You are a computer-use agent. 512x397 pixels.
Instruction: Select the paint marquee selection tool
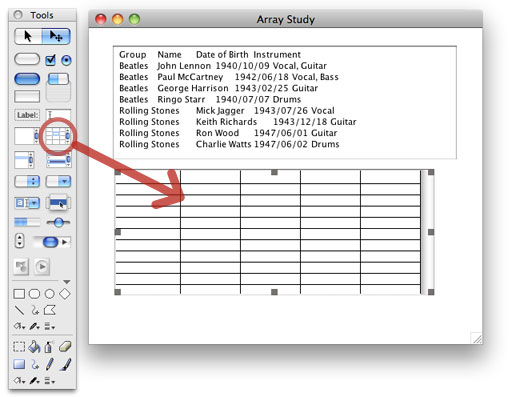(x=19, y=347)
